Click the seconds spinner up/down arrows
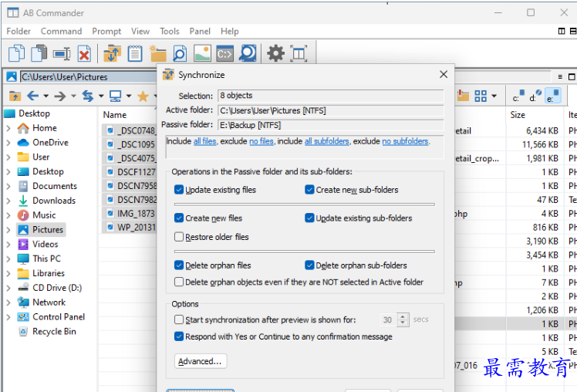This screenshot has width=577, height=392. (x=403, y=319)
